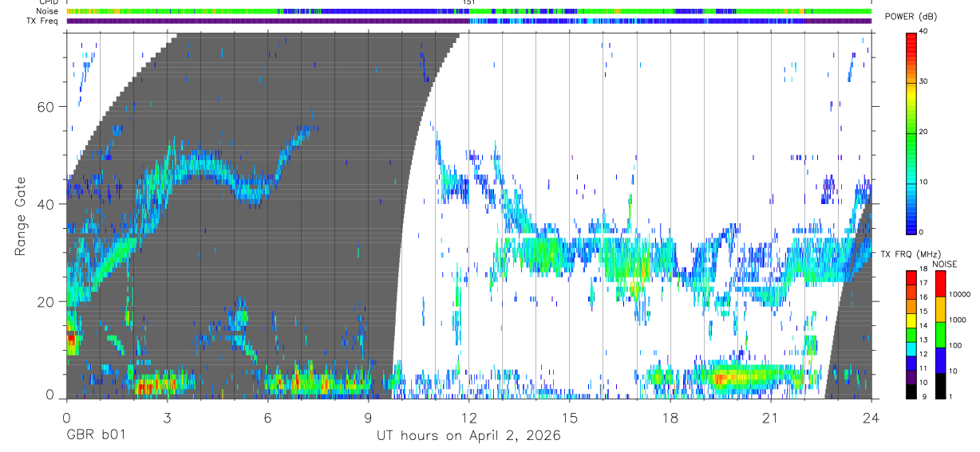Click the "UT hours on April 2, 2026" axis title
This screenshot has height=452, width=980.
[468, 436]
